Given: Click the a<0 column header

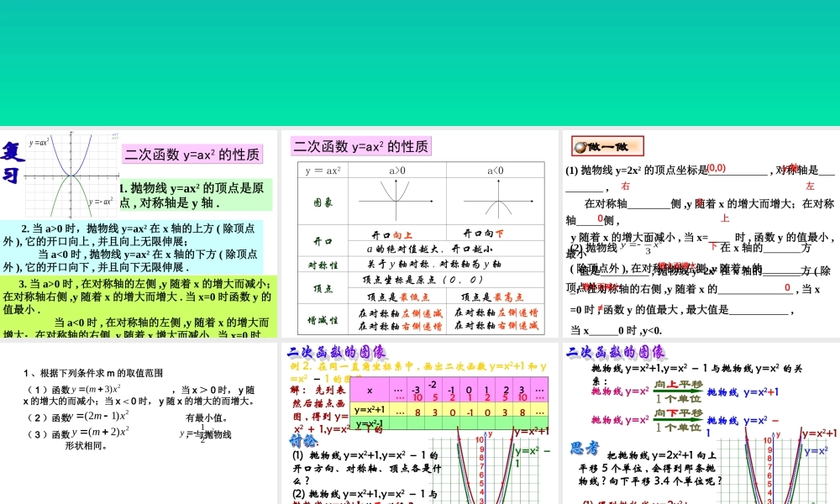Looking at the screenshot, I should (496, 171).
